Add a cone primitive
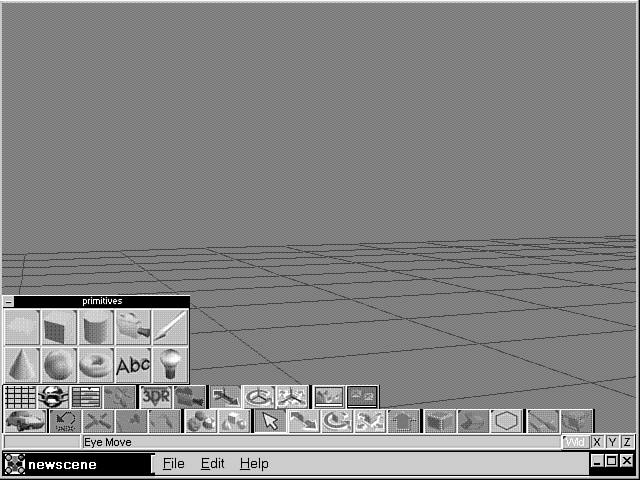The width and height of the screenshot is (640, 480). [22, 365]
